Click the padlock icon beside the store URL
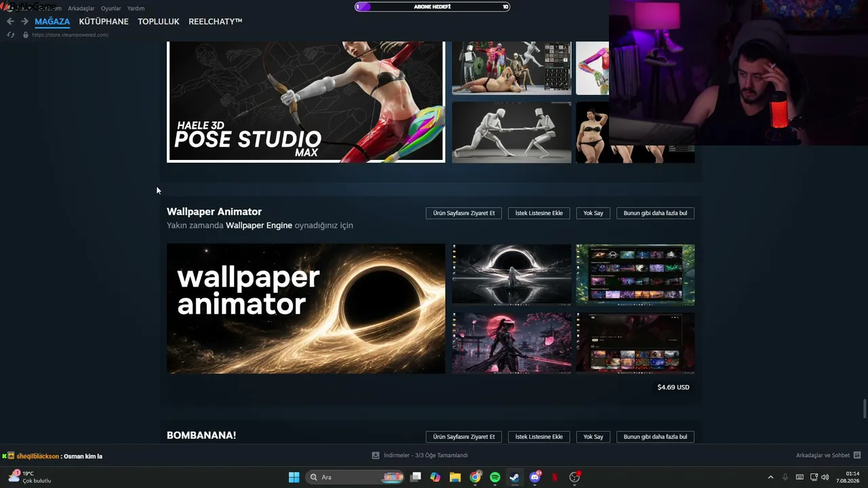868x488 pixels. 26,35
